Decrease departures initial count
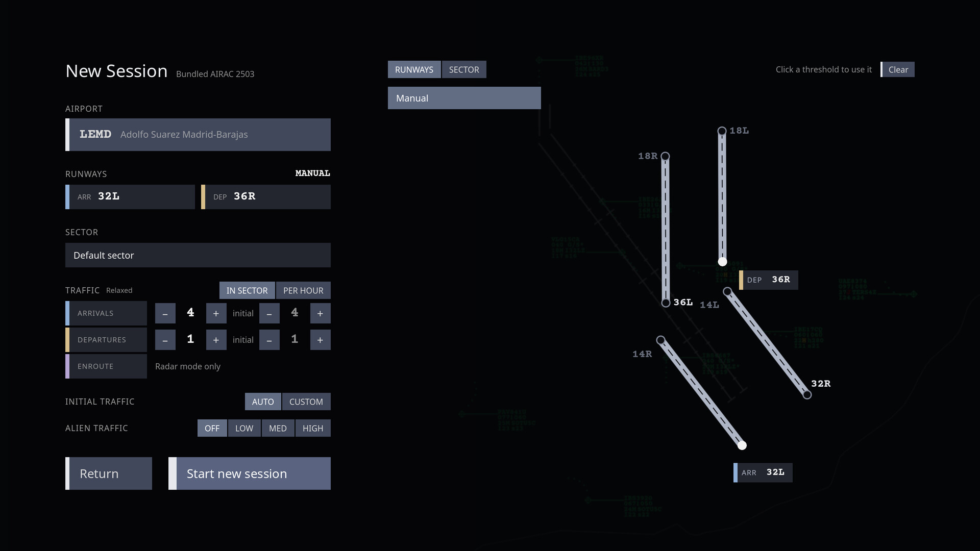980x551 pixels. coord(269,340)
